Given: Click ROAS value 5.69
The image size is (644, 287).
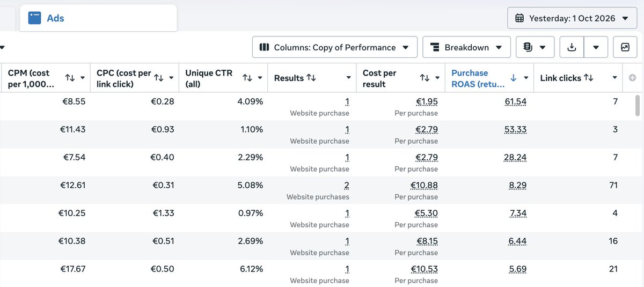Looking at the screenshot, I should click(x=518, y=269).
